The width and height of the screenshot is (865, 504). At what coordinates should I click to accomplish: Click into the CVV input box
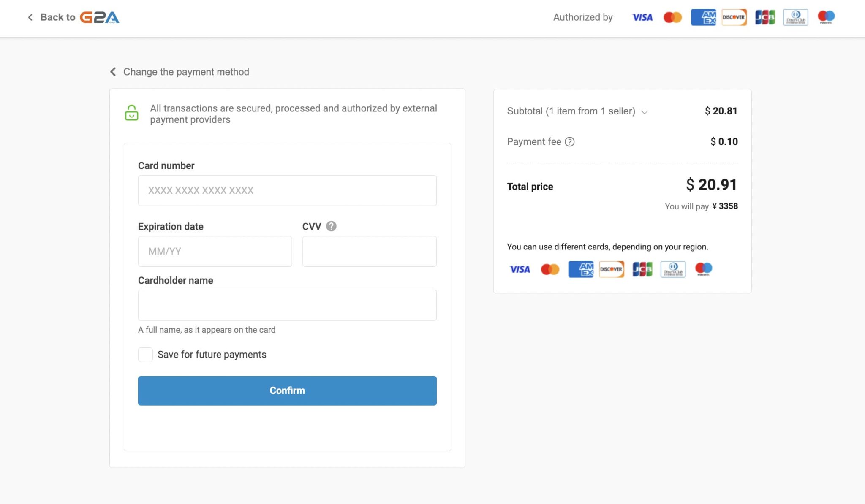(x=369, y=251)
